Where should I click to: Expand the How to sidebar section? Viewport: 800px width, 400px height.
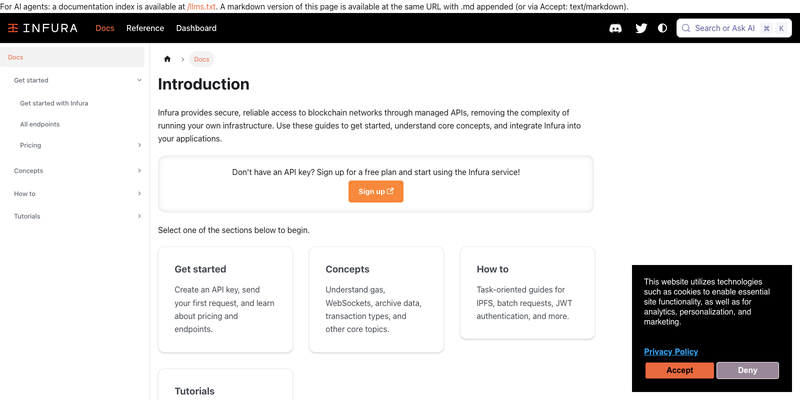tap(139, 193)
